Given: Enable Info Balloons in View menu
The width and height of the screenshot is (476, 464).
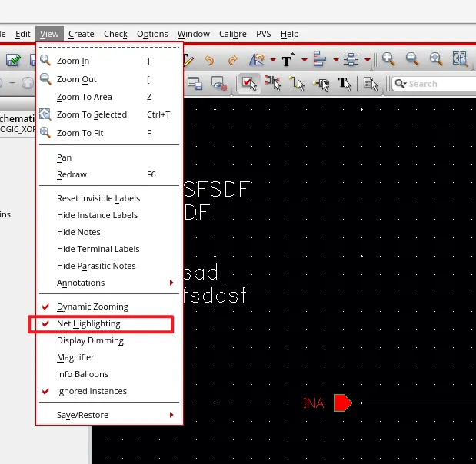Looking at the screenshot, I should 109,374.
